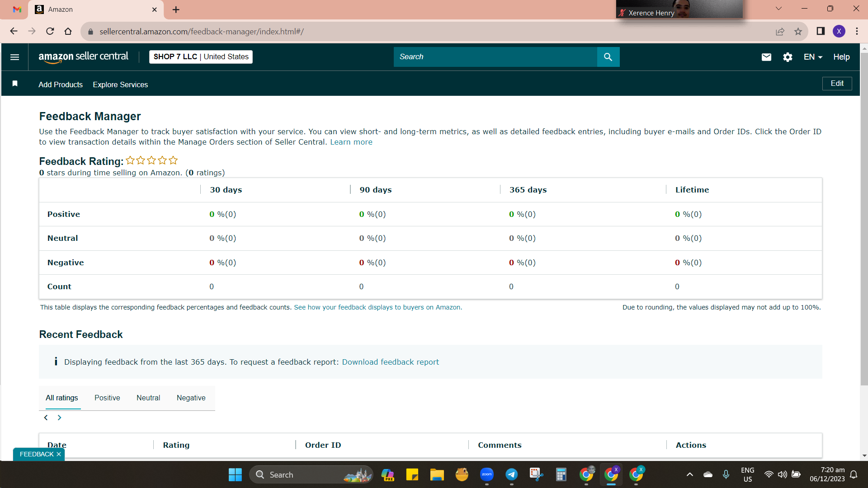This screenshot has height=488, width=868.
Task: Go to browser home page
Action: (68, 31)
